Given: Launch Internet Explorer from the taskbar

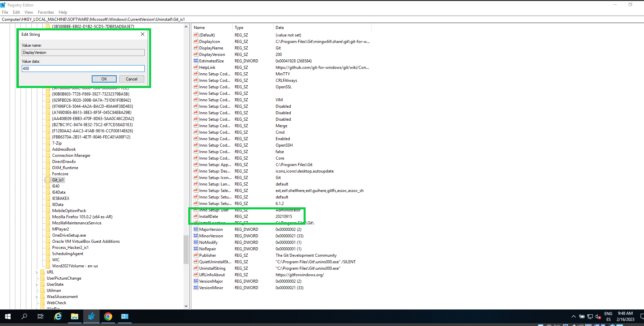Looking at the screenshot, I should click(x=58, y=316).
